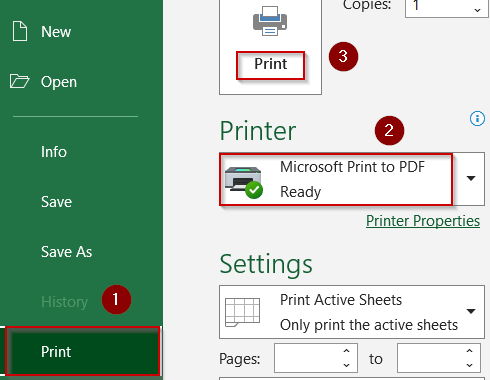
Task: Click the New document icon
Action: tap(20, 31)
